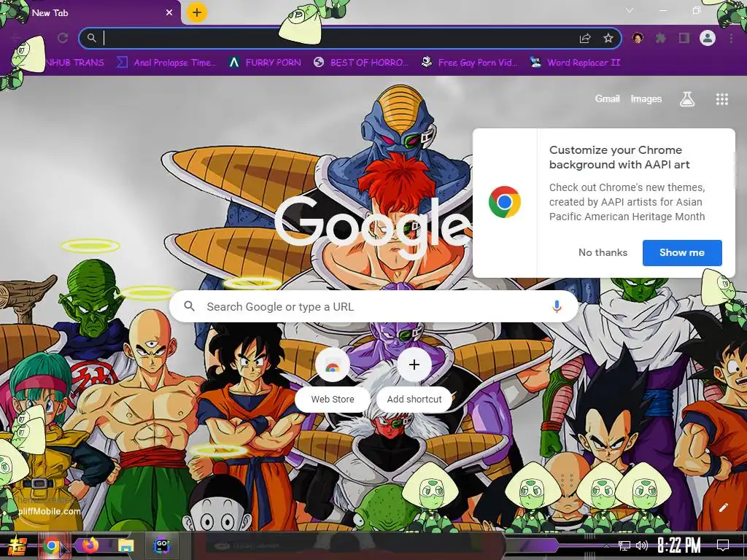Focus the Search Google or type a URL box

tap(374, 306)
